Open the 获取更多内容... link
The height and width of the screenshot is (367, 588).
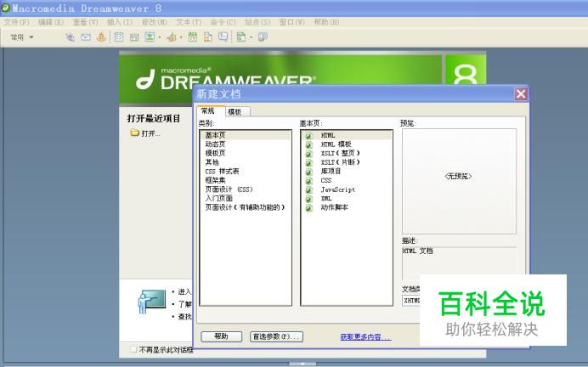(x=365, y=336)
